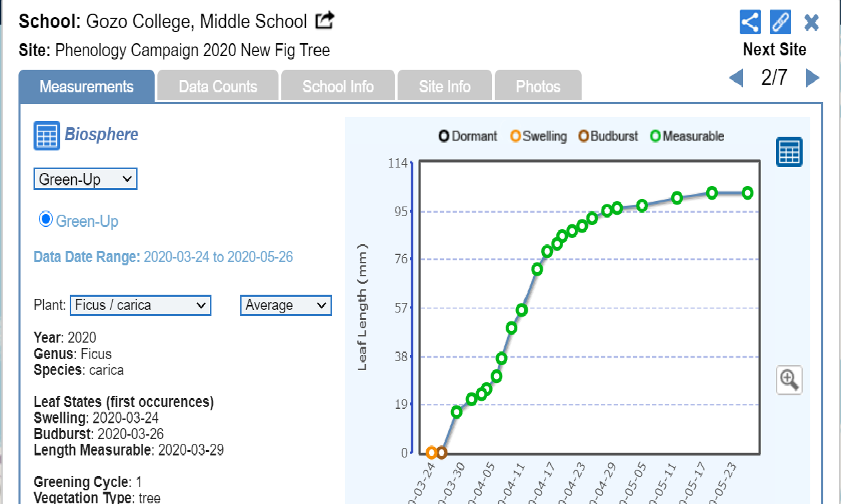Click the Biosphere data table icon
The height and width of the screenshot is (504, 841).
(47, 135)
